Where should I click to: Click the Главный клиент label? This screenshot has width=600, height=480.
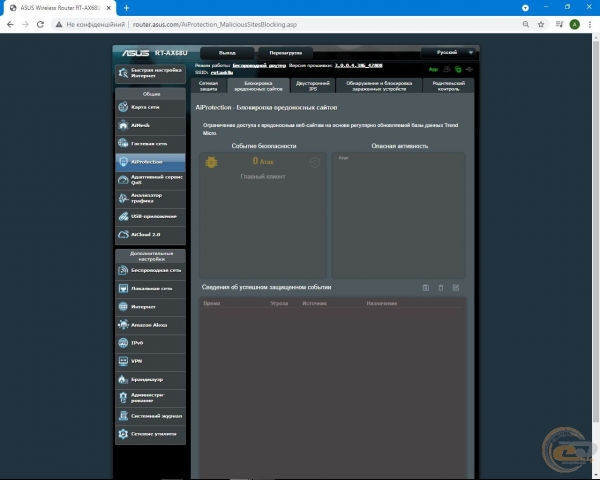click(x=263, y=176)
